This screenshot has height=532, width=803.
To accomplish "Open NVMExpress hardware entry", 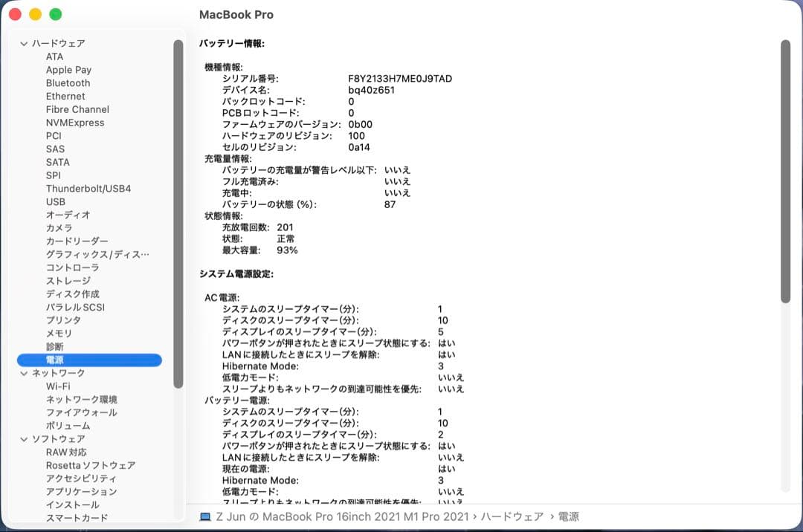I will point(75,123).
